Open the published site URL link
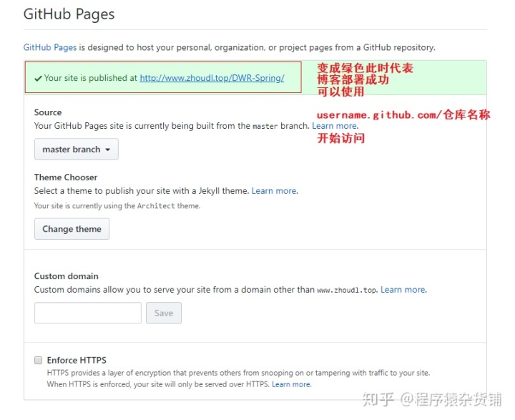 (x=212, y=78)
